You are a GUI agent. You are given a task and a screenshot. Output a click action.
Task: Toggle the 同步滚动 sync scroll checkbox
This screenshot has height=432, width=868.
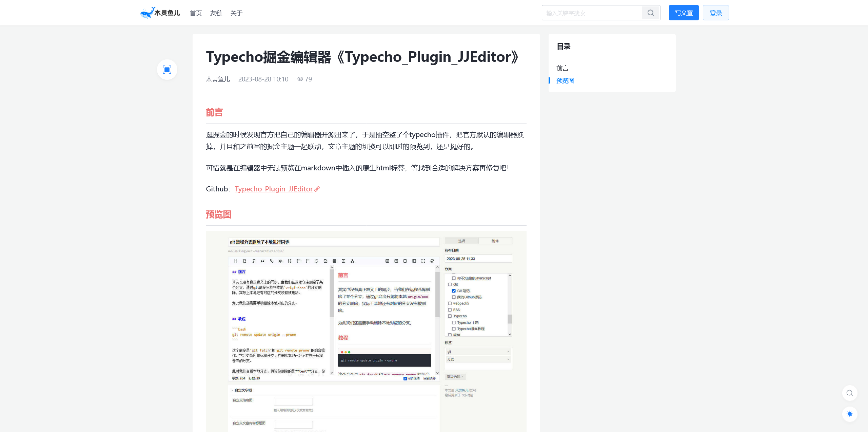(405, 378)
